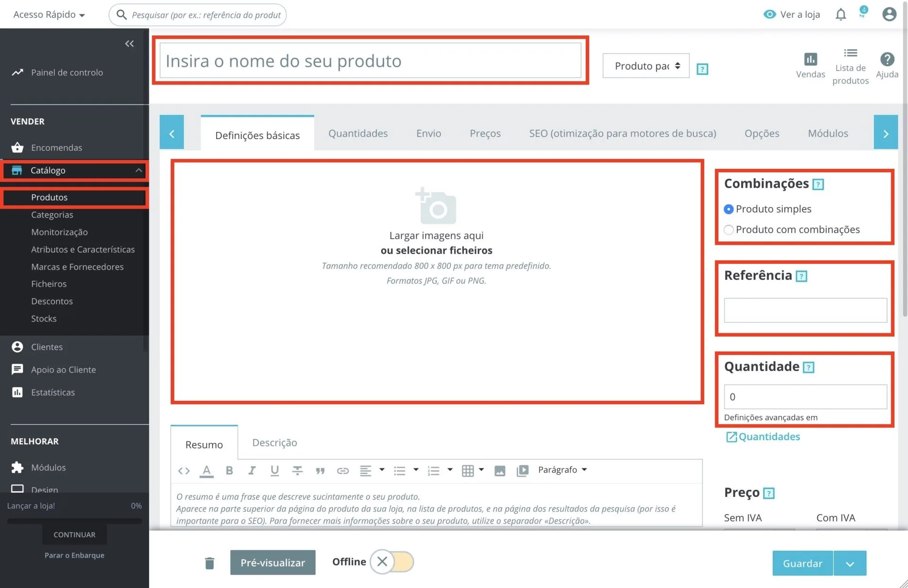908x588 pixels.
Task: Click the Insert image icon in editor
Action: pyautogui.click(x=499, y=471)
